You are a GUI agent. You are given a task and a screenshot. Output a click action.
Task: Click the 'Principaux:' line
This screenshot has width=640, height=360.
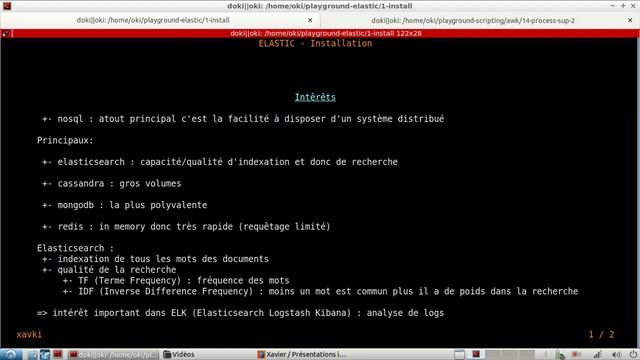[x=65, y=140]
